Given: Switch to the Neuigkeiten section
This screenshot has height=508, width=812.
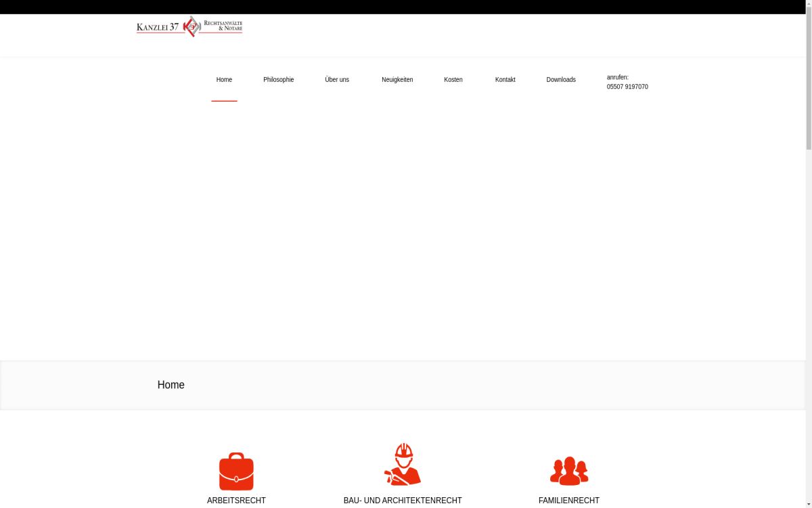Looking at the screenshot, I should pyautogui.click(x=397, y=79).
